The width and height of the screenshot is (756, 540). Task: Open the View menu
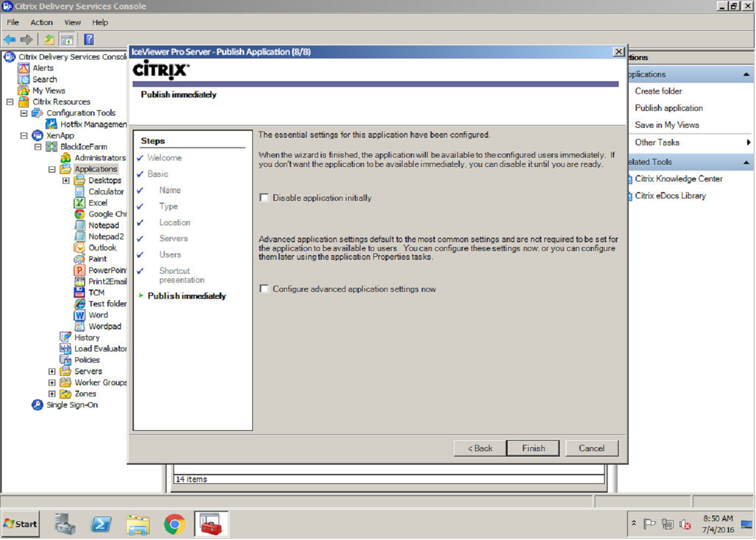click(x=72, y=23)
